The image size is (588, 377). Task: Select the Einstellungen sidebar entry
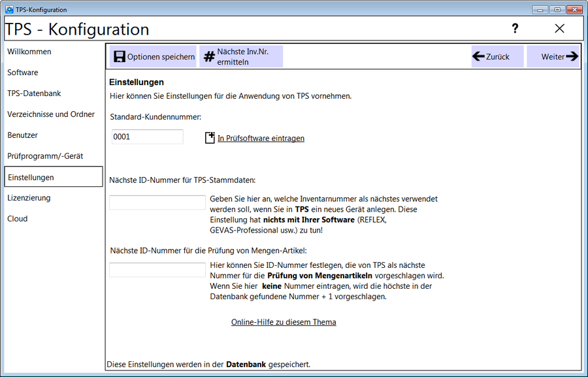coord(54,176)
